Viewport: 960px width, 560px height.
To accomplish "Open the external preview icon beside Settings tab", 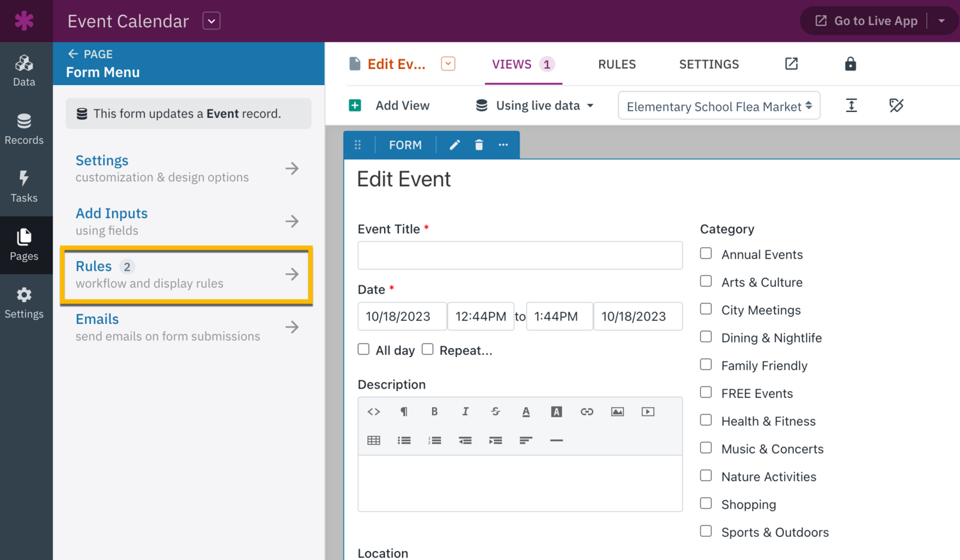I will tap(791, 64).
